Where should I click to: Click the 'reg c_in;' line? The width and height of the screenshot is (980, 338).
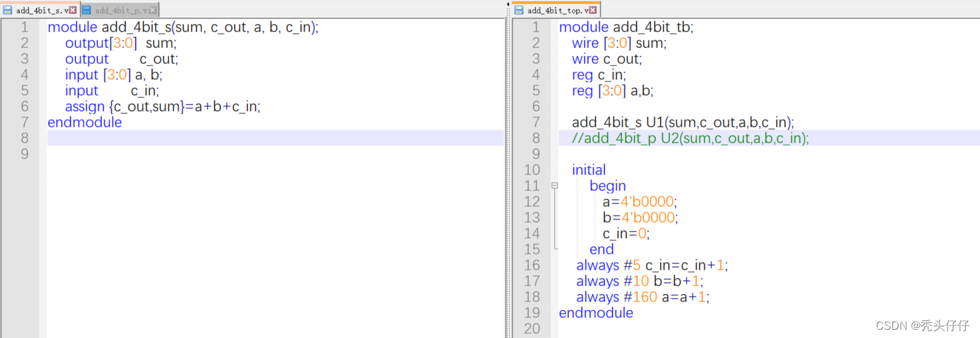click(599, 75)
